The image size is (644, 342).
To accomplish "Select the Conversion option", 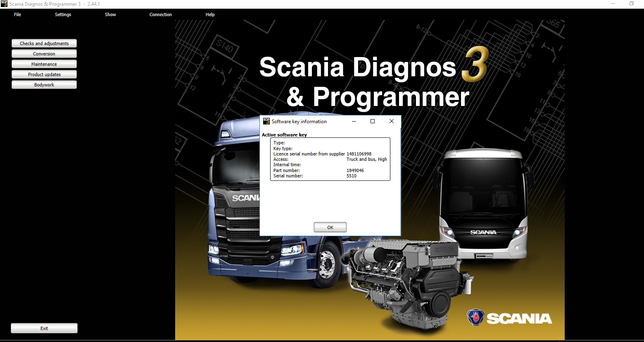I will click(x=44, y=53).
